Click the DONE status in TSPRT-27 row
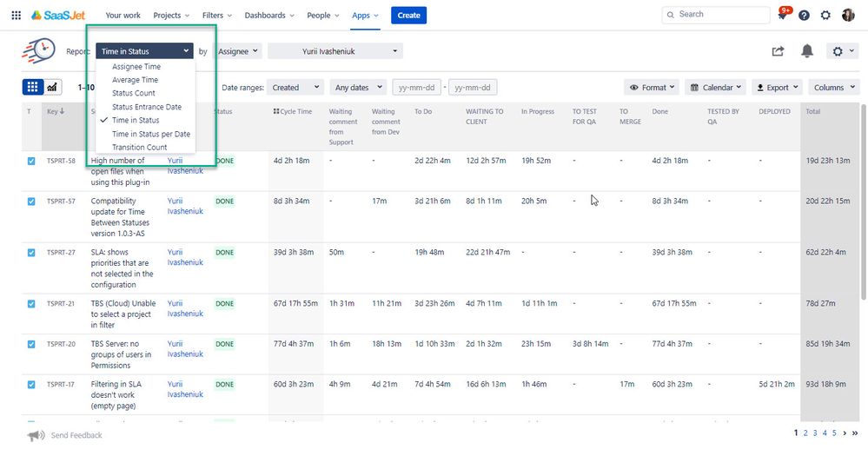The width and height of the screenshot is (868, 456). click(224, 253)
